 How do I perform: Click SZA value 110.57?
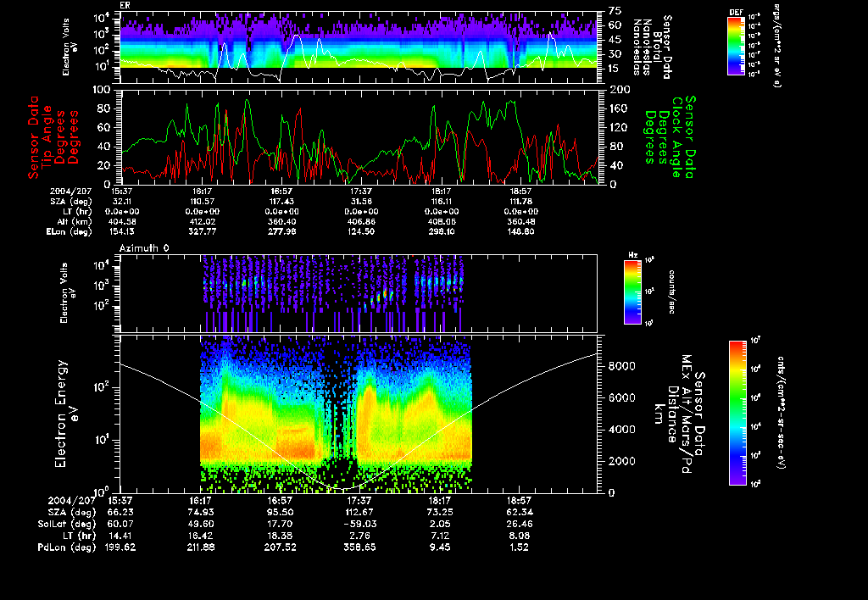[x=202, y=202]
